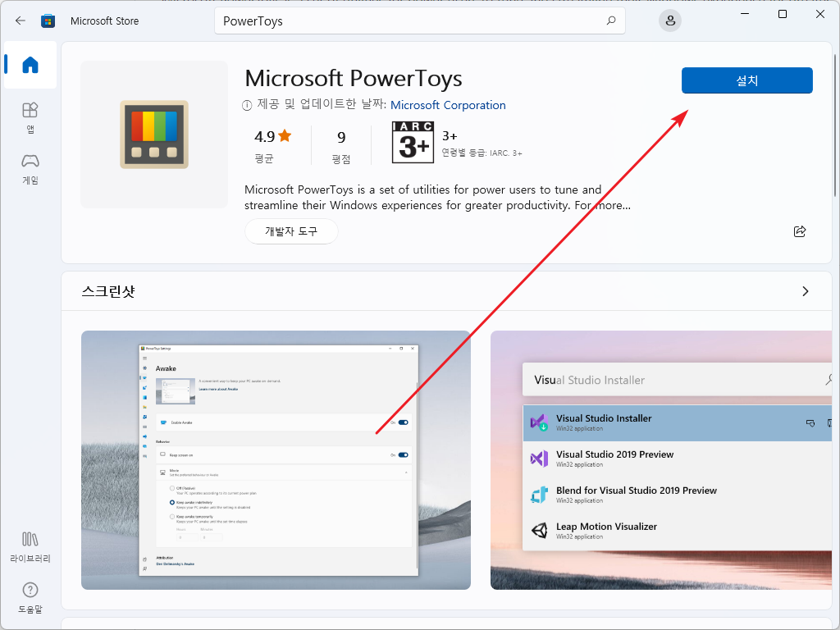Open the 앱 (Apps) sidebar section
Viewport: 840px width, 630px height.
click(30, 117)
